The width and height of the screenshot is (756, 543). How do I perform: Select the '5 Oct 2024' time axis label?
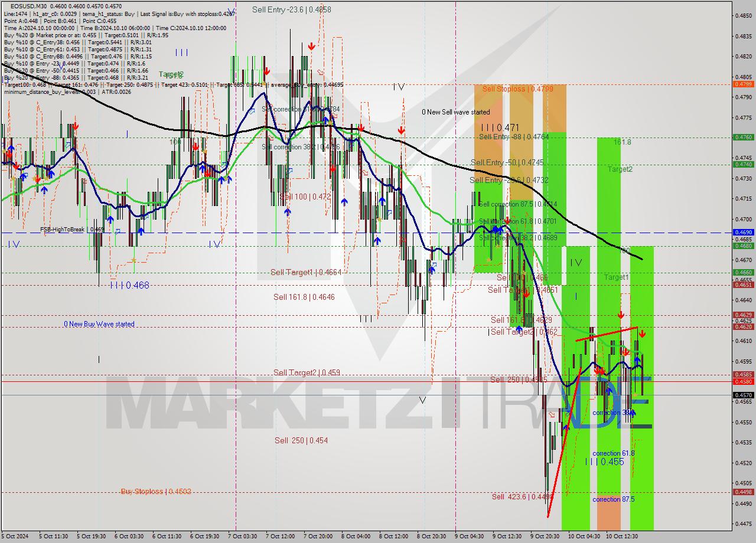tap(15, 536)
